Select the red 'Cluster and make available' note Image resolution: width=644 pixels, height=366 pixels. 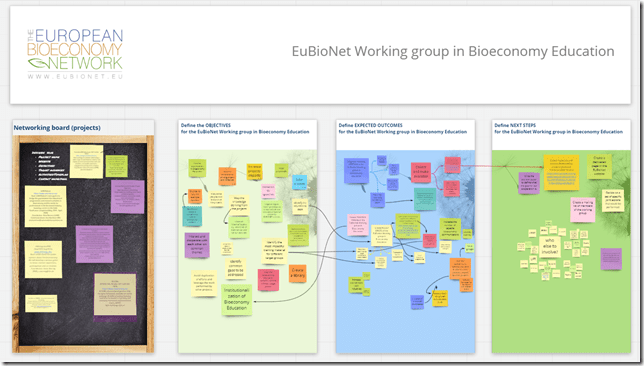click(421, 173)
